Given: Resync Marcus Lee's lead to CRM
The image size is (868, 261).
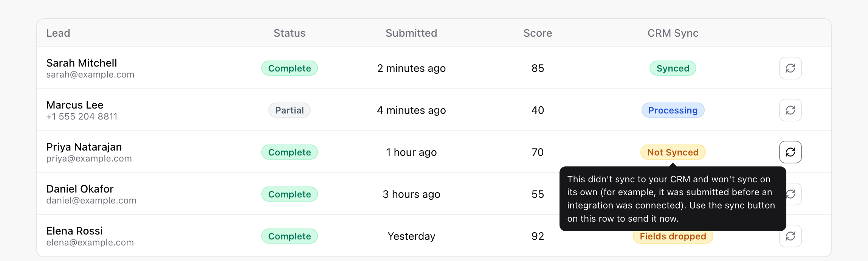Looking at the screenshot, I should pyautogui.click(x=790, y=110).
